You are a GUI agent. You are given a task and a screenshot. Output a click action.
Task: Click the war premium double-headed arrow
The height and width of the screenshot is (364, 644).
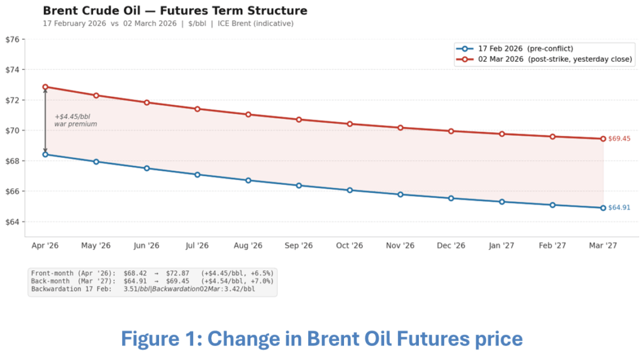pyautogui.click(x=45, y=121)
